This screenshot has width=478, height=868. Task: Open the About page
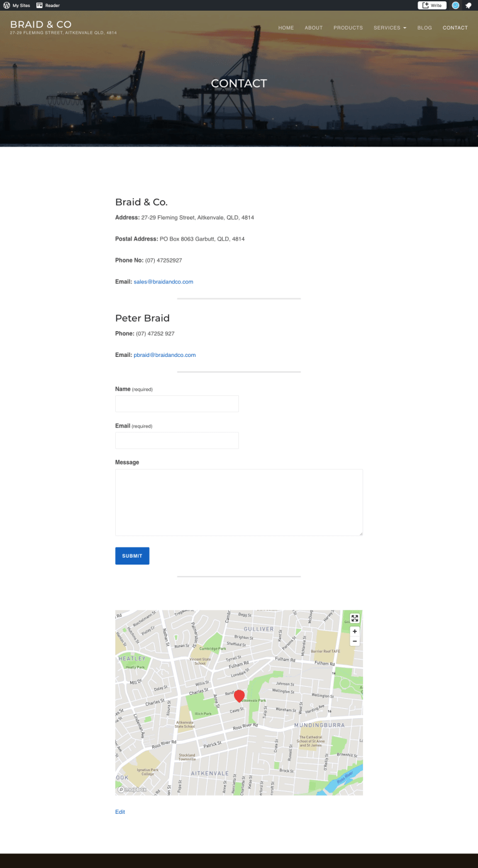pyautogui.click(x=313, y=28)
